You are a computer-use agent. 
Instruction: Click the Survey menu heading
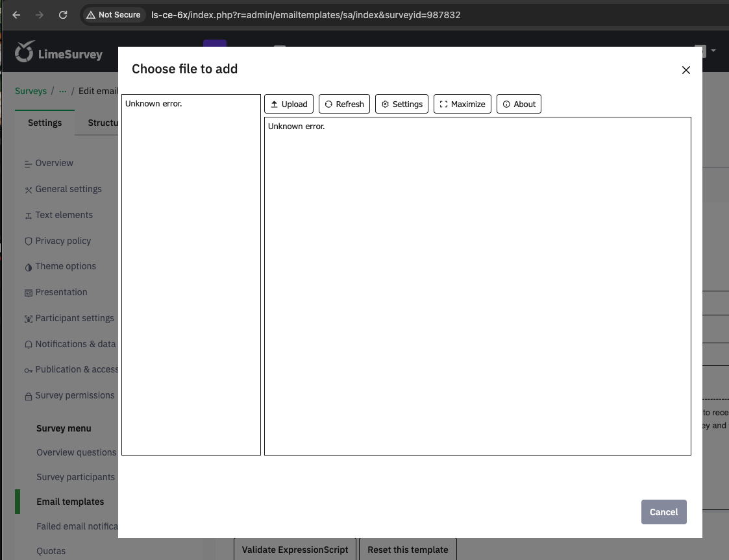click(64, 428)
